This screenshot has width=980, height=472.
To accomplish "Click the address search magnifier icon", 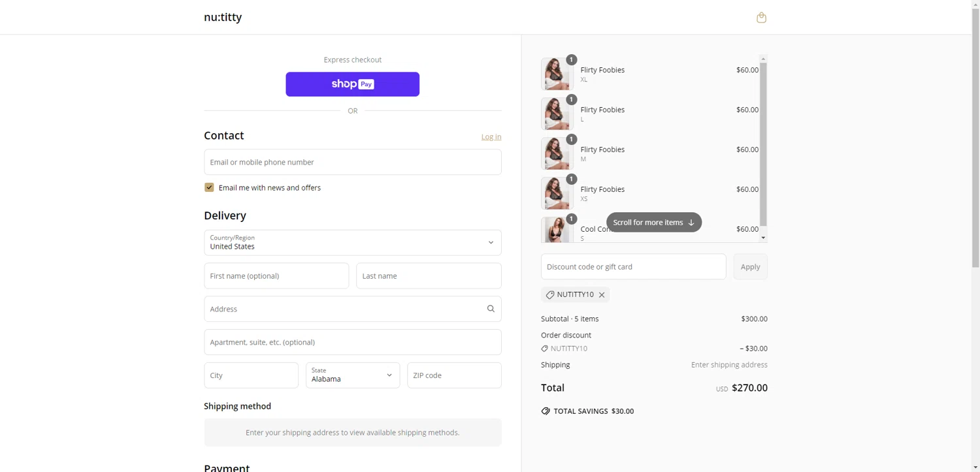I will pos(491,309).
